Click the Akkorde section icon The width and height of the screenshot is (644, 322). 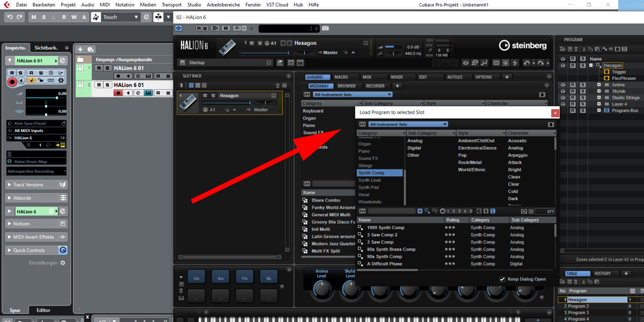63,198
